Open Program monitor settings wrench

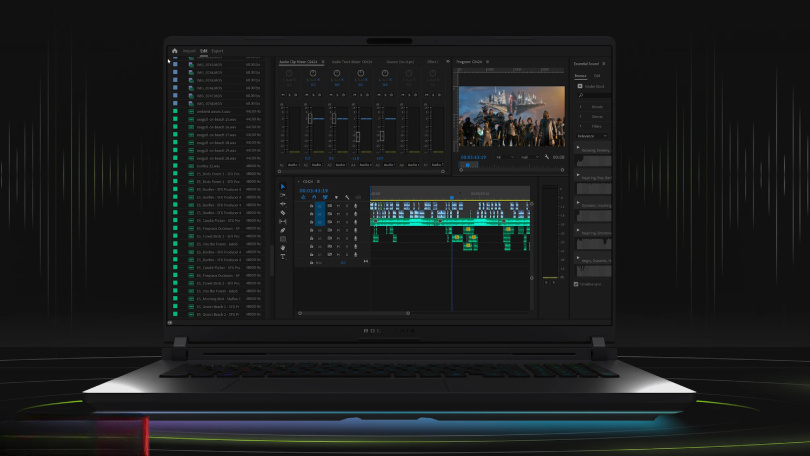tap(547, 157)
